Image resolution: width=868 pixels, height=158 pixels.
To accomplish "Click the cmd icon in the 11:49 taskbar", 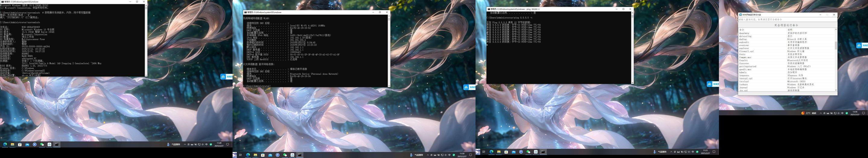I will 57,144.
